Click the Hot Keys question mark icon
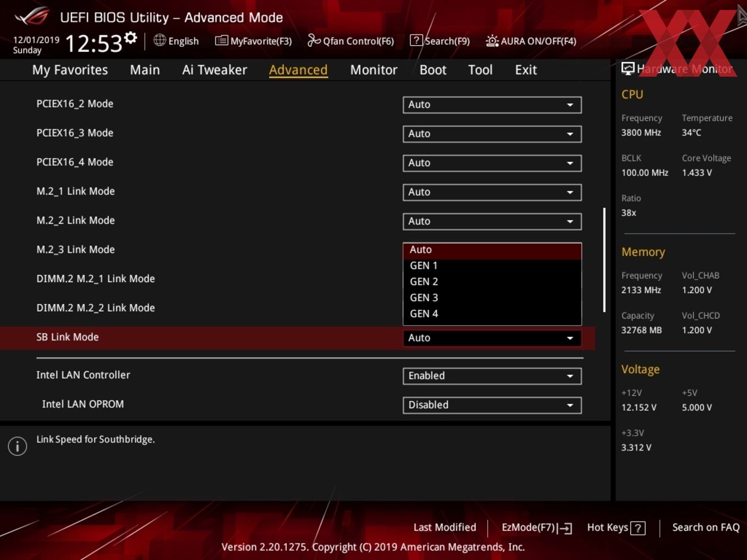 pos(638,528)
